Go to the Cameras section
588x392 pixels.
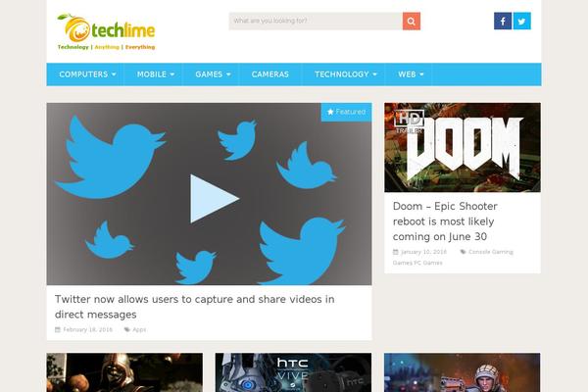(270, 74)
